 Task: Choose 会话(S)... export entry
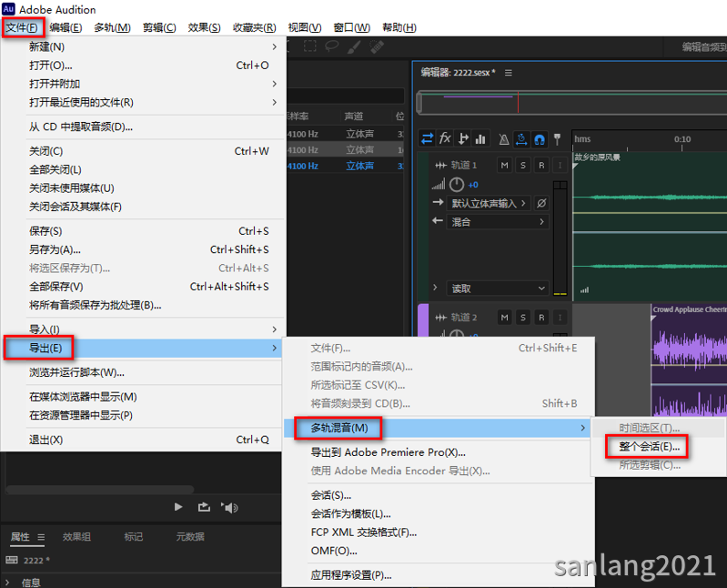click(x=439, y=495)
